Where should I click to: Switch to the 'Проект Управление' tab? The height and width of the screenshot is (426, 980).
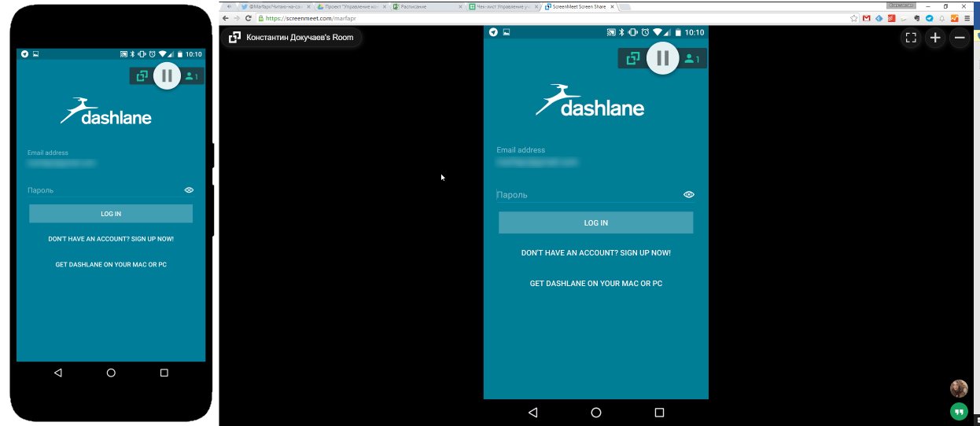[352, 6]
